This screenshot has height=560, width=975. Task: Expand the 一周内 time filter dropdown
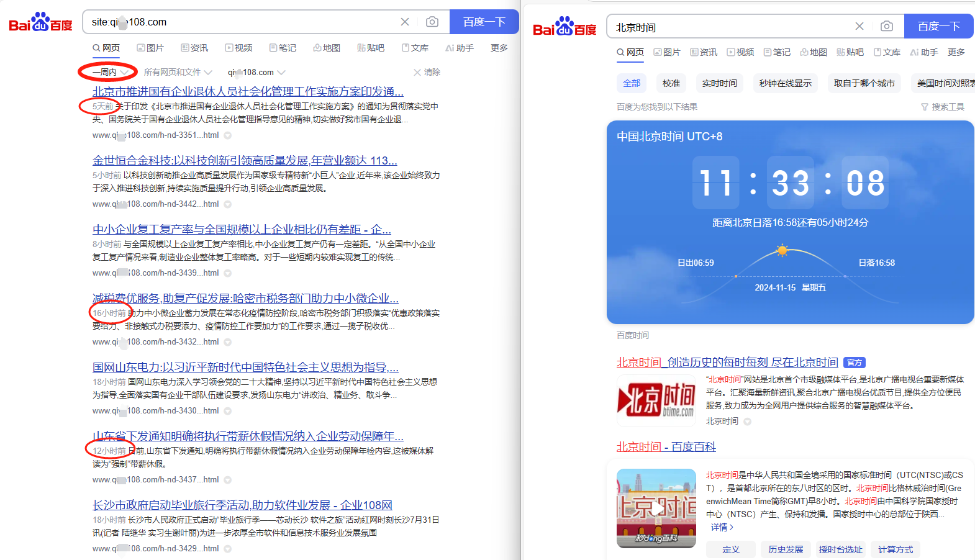click(x=111, y=72)
